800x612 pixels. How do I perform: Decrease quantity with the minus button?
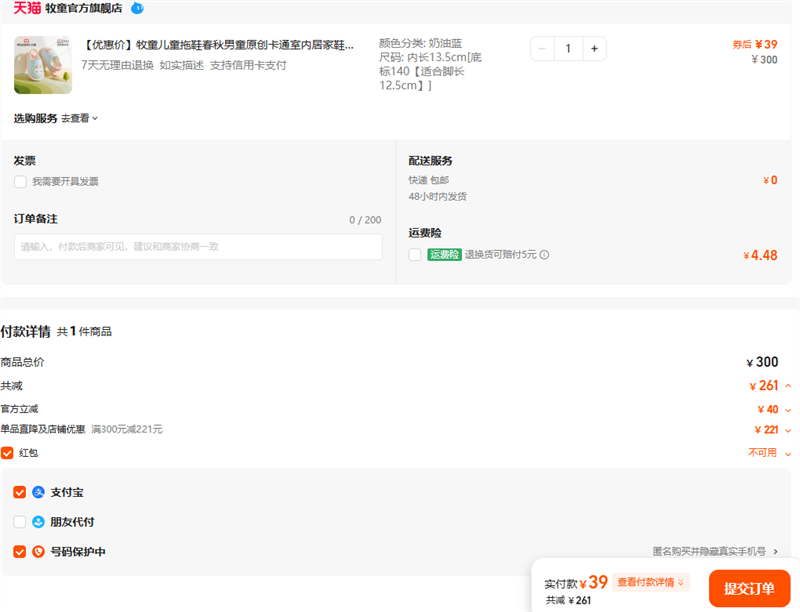(x=542, y=48)
